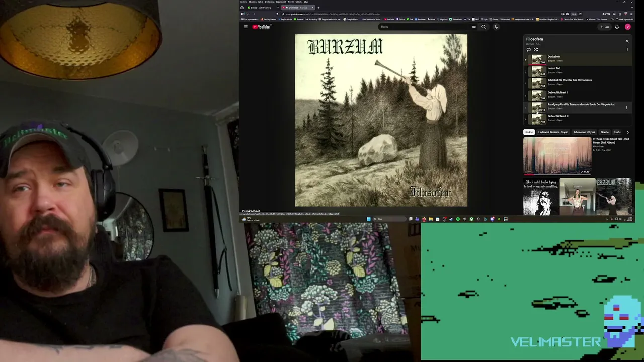Start voice search with the microphone icon
Image resolution: width=644 pixels, height=362 pixels.
click(x=496, y=27)
